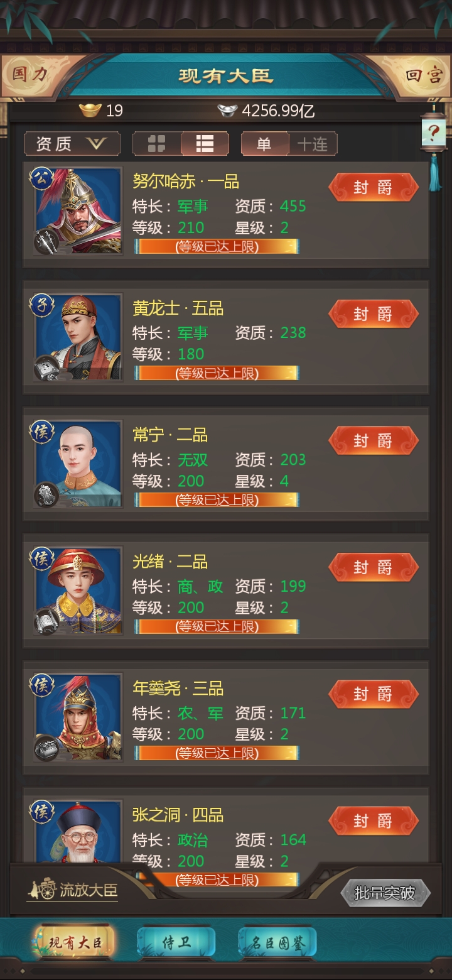Image resolution: width=452 pixels, height=980 pixels.
Task: Click 封爵 button for 努尔哈赤
Action: click(374, 188)
